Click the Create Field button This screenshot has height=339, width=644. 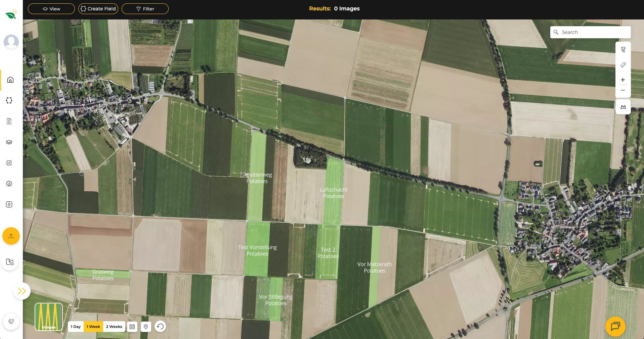pyautogui.click(x=98, y=9)
